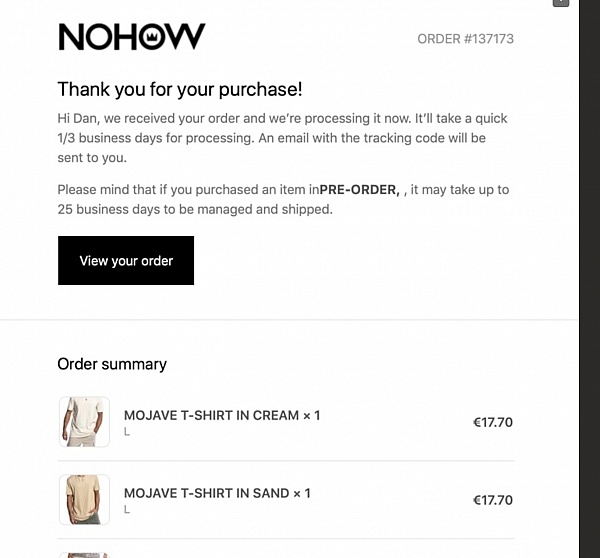Image resolution: width=600 pixels, height=558 pixels.
Task: Click the €17.70 price of sand T-shirt
Action: pos(493,500)
